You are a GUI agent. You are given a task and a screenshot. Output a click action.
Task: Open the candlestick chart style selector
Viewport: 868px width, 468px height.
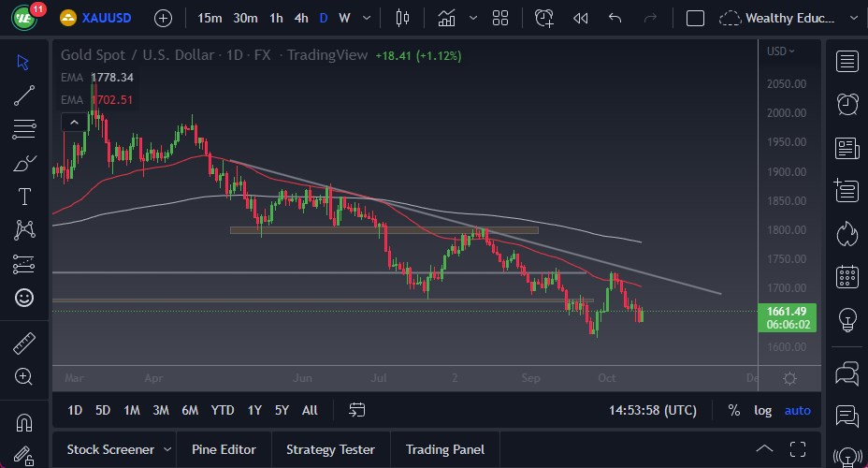click(x=403, y=18)
